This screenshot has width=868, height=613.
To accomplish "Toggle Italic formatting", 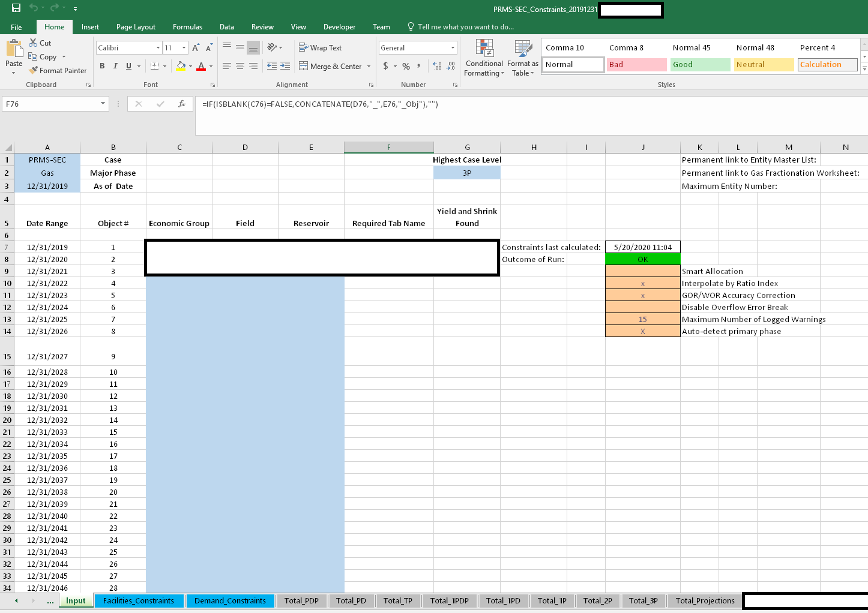I will (x=115, y=66).
